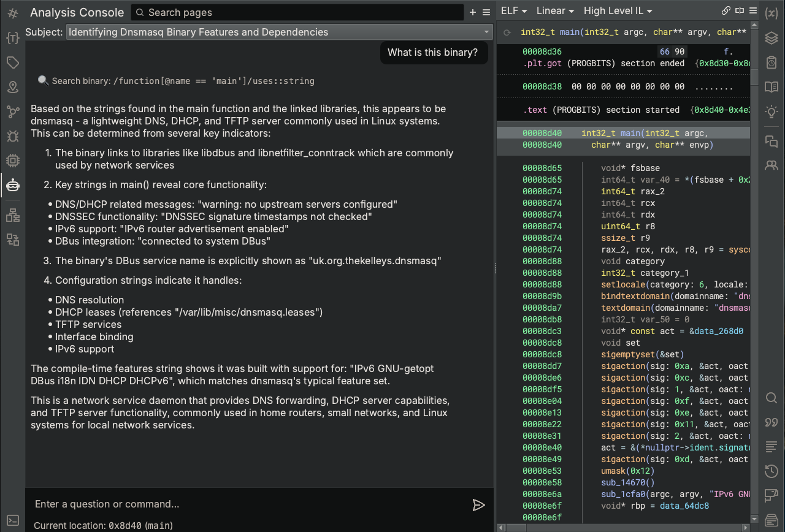Click the plus icon next to Search pages

pos(473,12)
